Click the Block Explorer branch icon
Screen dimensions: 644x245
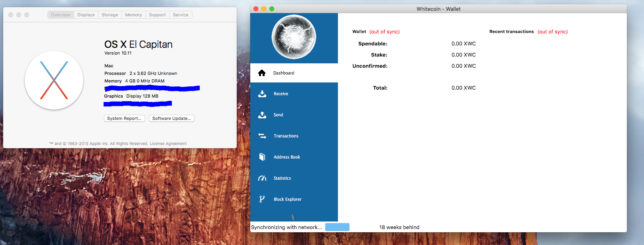pyautogui.click(x=262, y=199)
